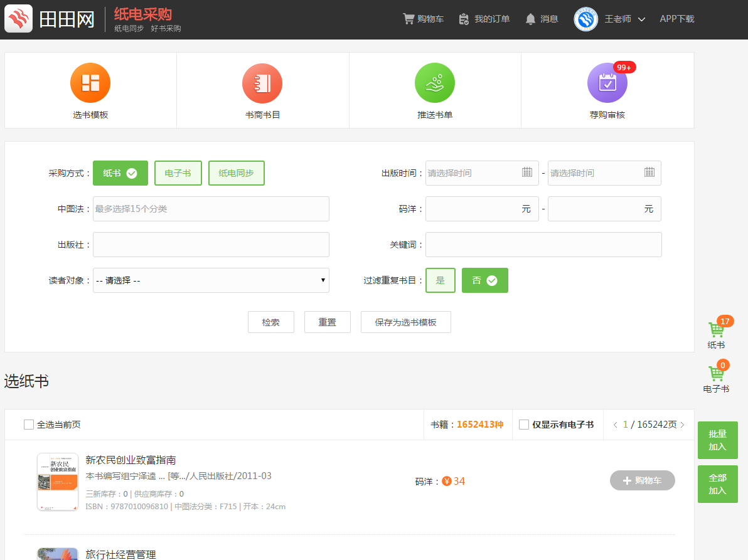The image size is (748, 560).
Task: Check 仅显示有电子书 checkbox
Action: [524, 425]
